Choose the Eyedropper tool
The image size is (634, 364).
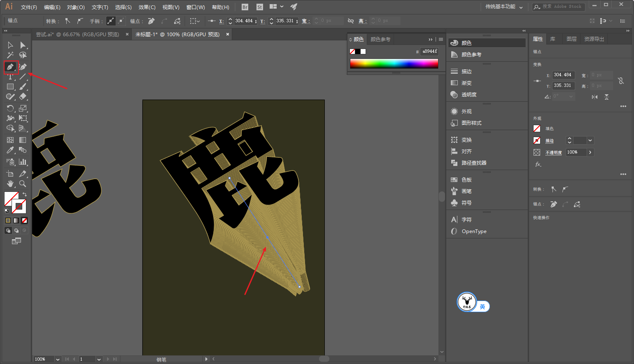click(10, 150)
